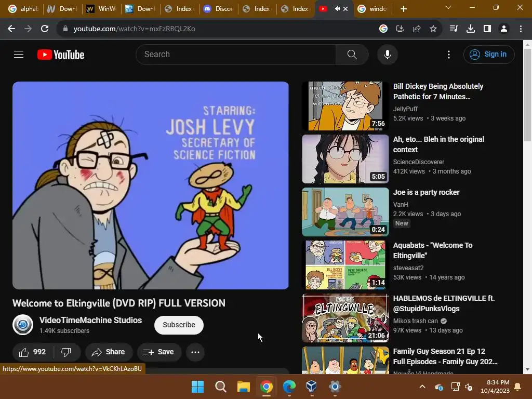
Task: Switch to the alphab Google tab
Action: (24, 9)
